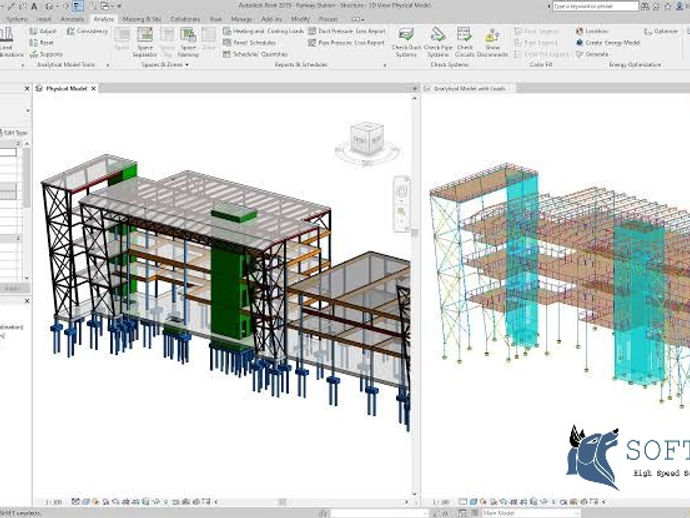Image resolution: width=690 pixels, height=518 pixels.
Task: Click Edit Type in Properties palette
Action: coord(15,132)
